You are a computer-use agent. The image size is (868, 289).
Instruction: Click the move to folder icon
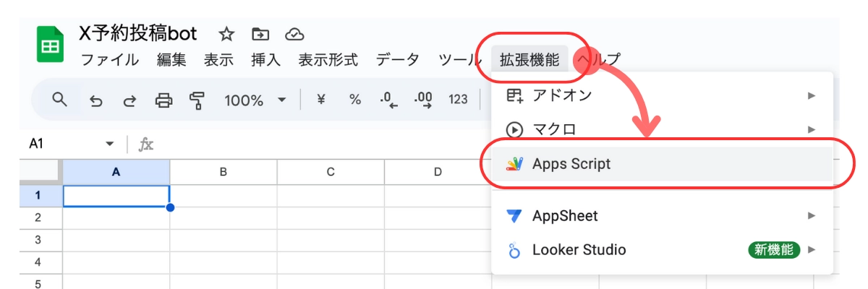tap(260, 34)
